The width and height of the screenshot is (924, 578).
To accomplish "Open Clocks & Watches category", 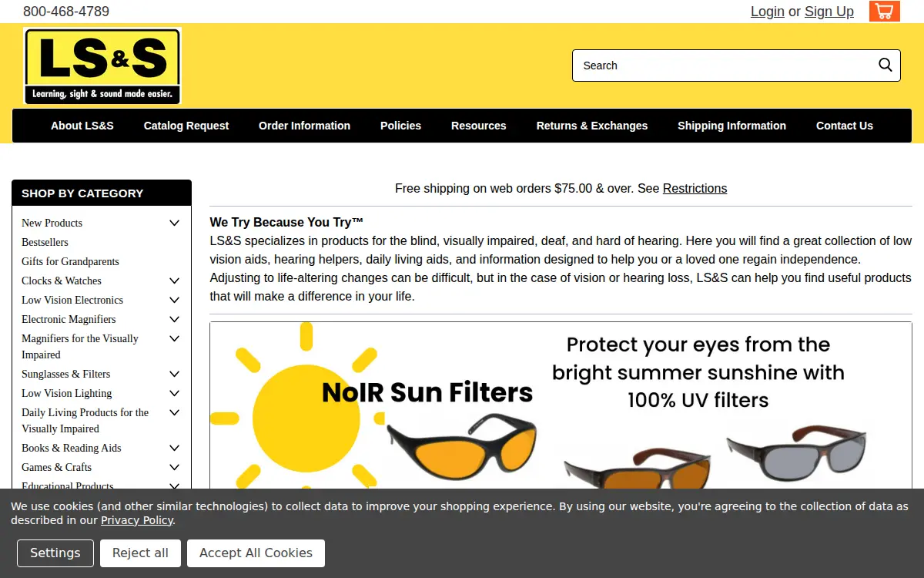I will 62,281.
